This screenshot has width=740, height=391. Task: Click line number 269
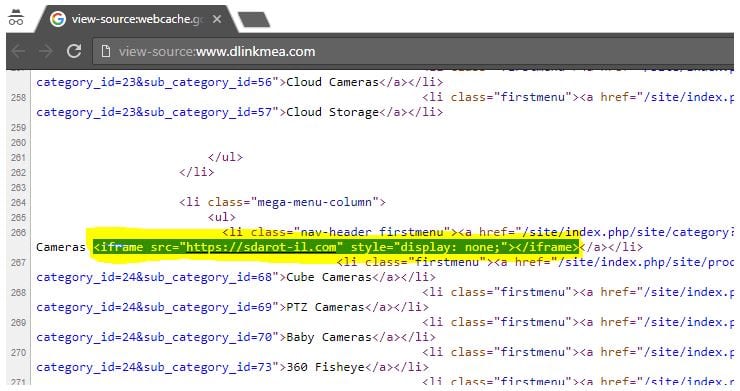point(18,323)
